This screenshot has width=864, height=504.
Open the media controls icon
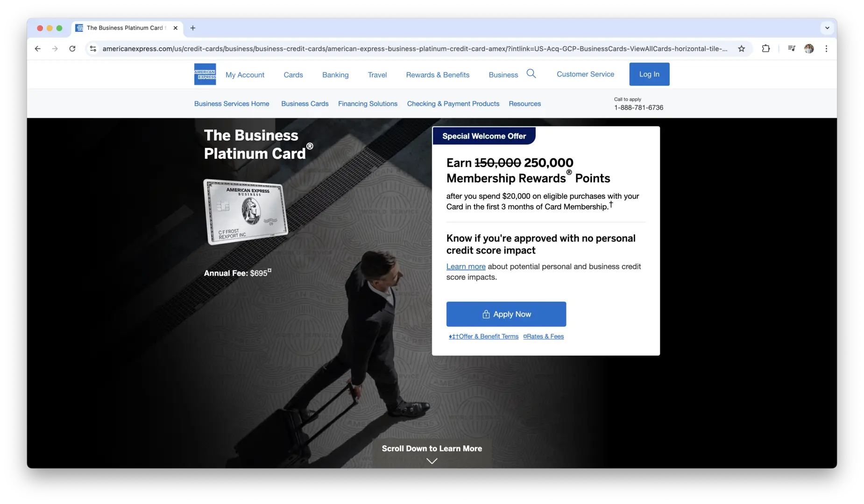791,49
